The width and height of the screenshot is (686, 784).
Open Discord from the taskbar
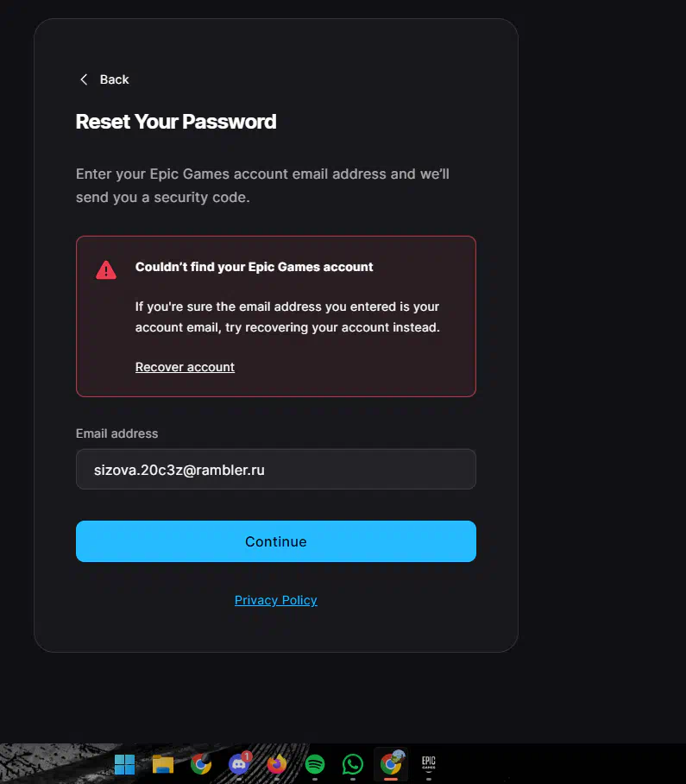(239, 763)
